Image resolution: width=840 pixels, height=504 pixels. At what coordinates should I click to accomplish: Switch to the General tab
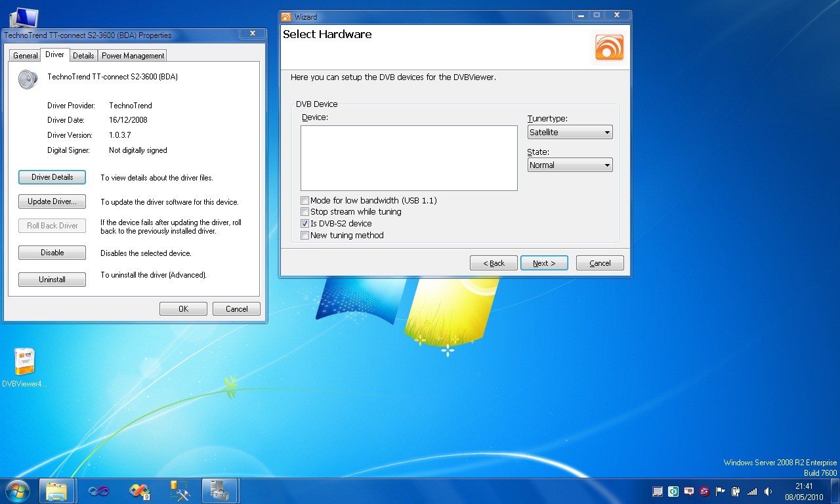[x=26, y=56]
